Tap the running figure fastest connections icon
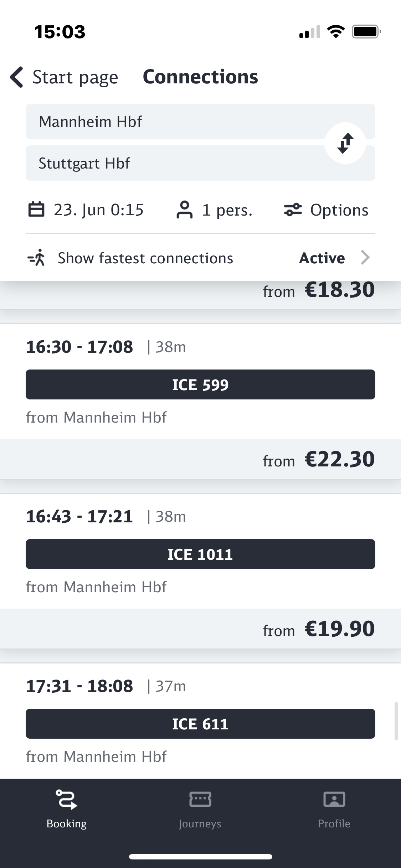 [37, 258]
